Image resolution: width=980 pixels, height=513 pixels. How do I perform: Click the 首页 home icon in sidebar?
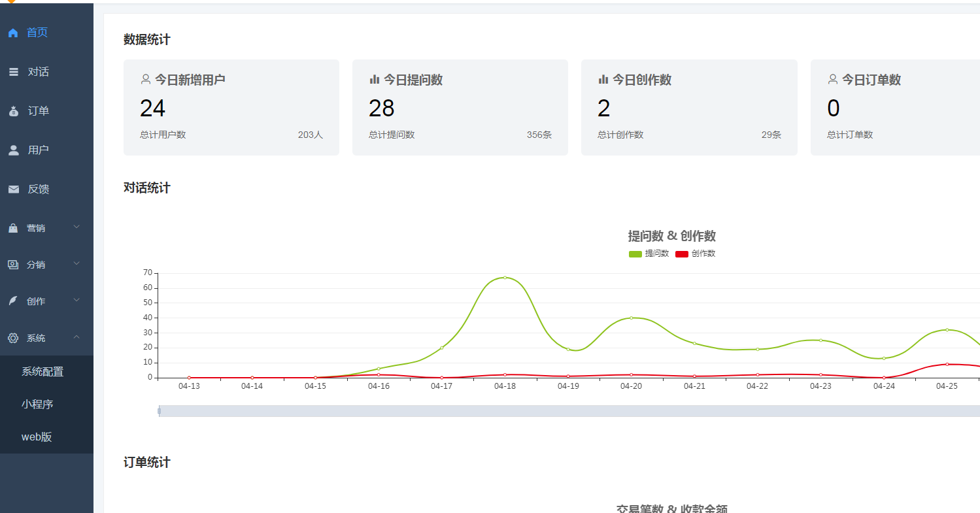click(x=12, y=32)
